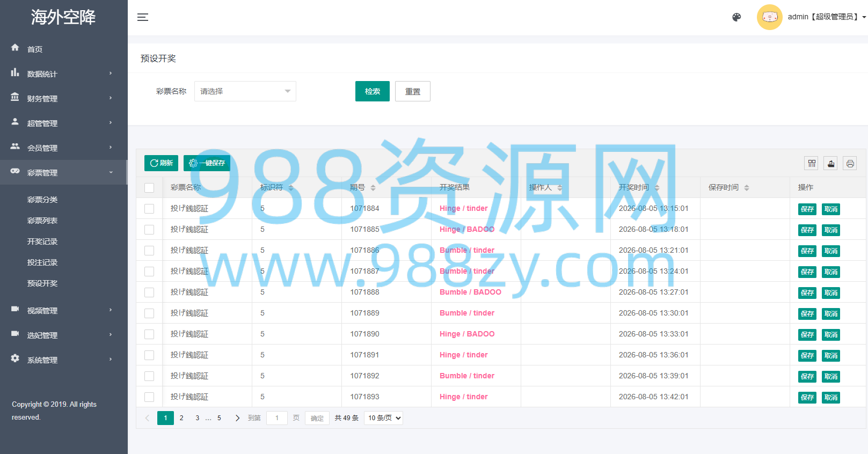868x454 pixels.
Task: Go to next page arrow
Action: (237, 418)
